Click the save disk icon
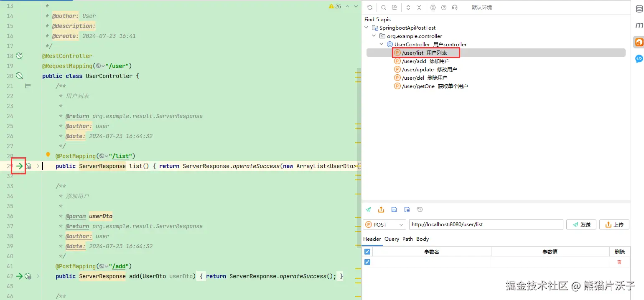Screen dimensions: 644x300 [x=394, y=209]
